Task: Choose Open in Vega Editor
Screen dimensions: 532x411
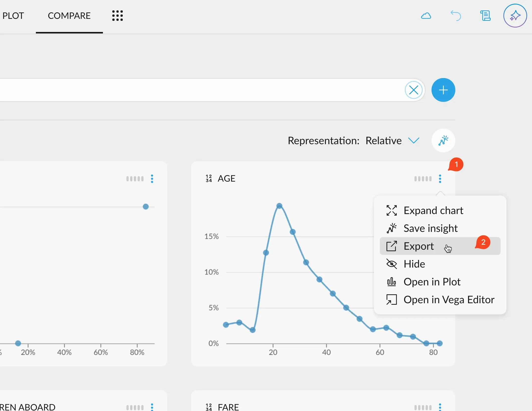Action: pos(449,300)
